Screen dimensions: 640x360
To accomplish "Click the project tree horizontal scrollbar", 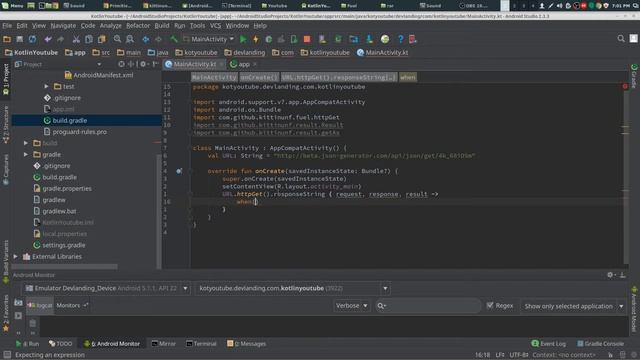I will tap(65, 267).
